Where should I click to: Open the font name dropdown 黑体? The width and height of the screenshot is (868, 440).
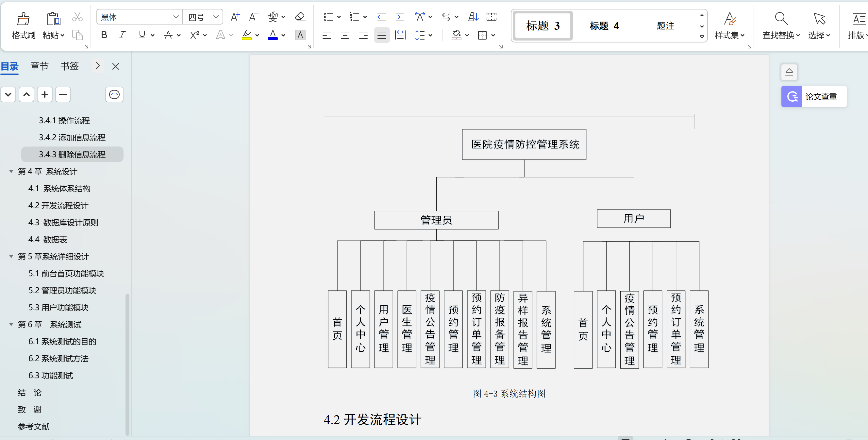[175, 17]
